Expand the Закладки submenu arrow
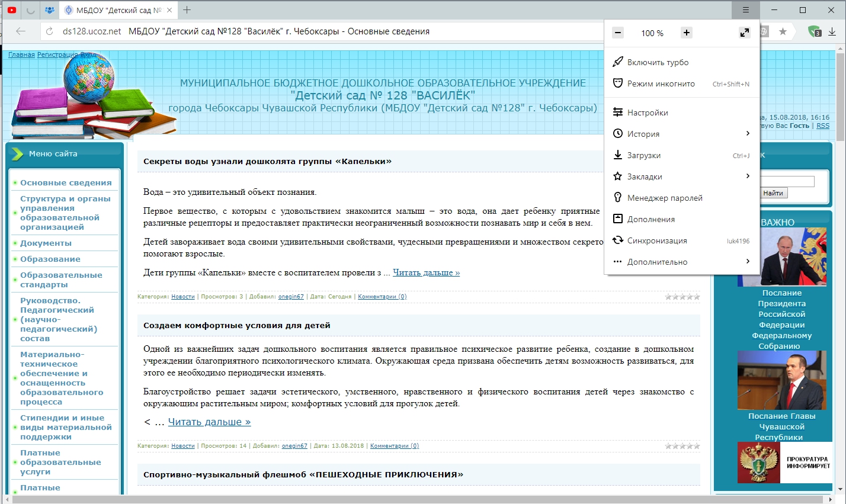 pyautogui.click(x=748, y=176)
